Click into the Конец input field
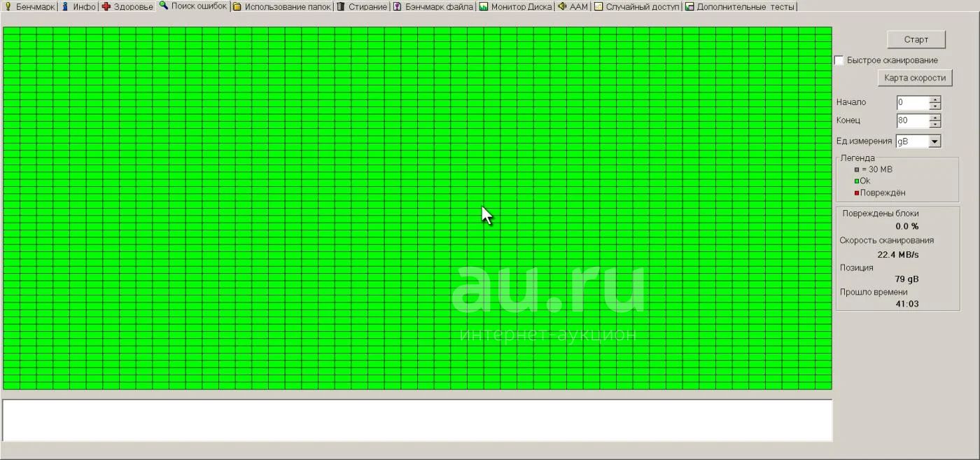The width and height of the screenshot is (980, 460). point(912,121)
